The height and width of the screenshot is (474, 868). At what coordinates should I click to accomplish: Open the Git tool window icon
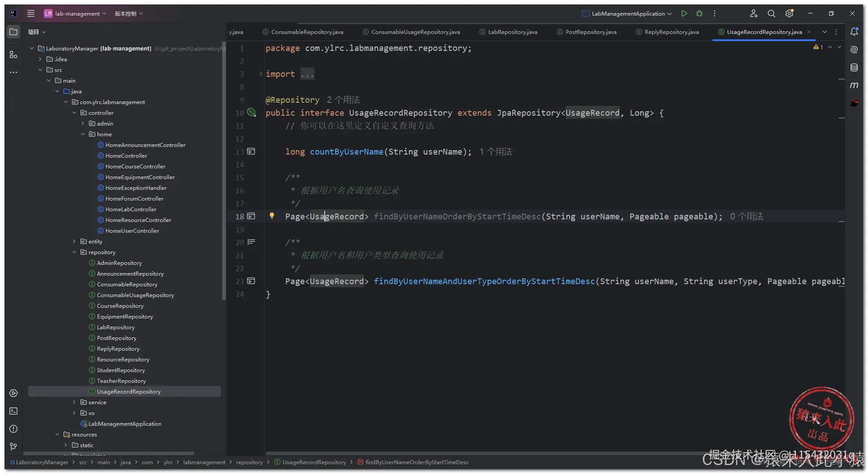[13, 446]
